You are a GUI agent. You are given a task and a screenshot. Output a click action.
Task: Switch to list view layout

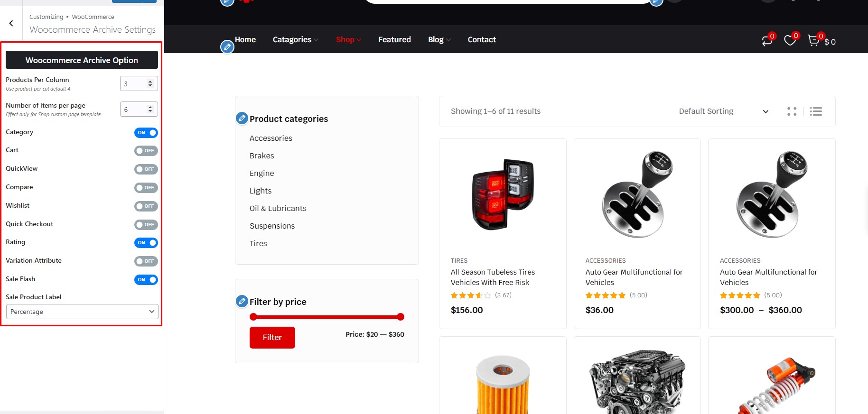click(816, 111)
